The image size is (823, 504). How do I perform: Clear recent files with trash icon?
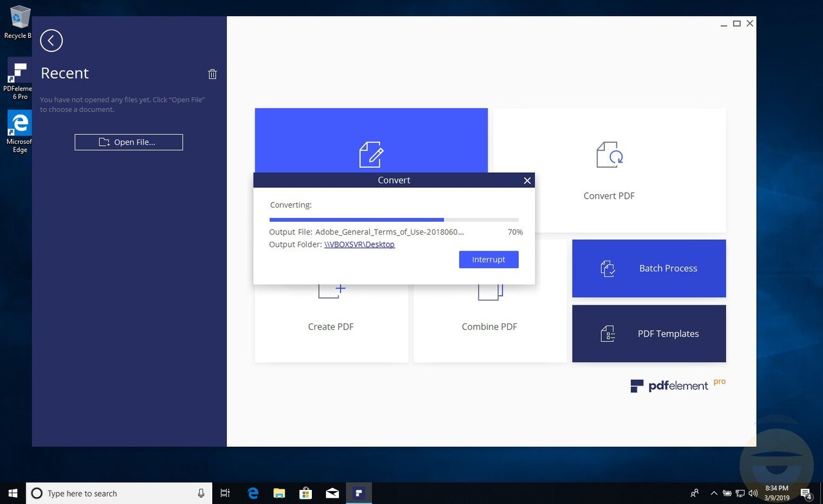[x=212, y=74]
